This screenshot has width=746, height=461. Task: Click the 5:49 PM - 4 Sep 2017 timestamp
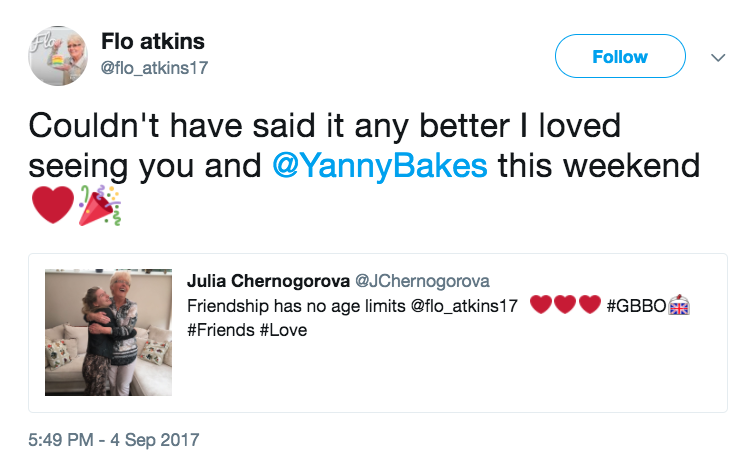click(x=114, y=439)
